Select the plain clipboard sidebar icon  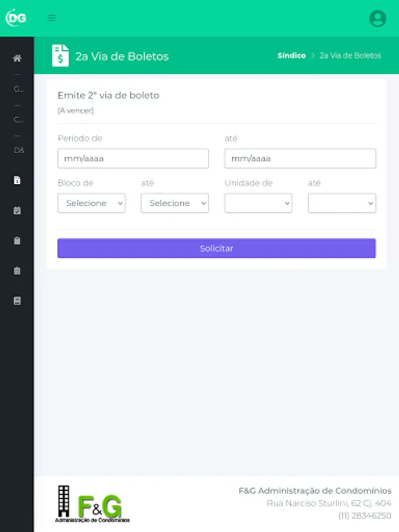point(17,241)
